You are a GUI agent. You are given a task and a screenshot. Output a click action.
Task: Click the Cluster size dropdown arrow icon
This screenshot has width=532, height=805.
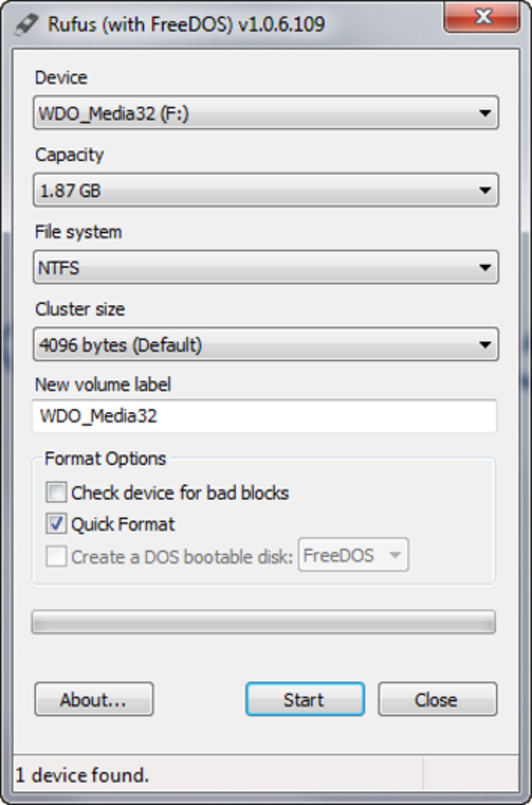pyautogui.click(x=485, y=345)
